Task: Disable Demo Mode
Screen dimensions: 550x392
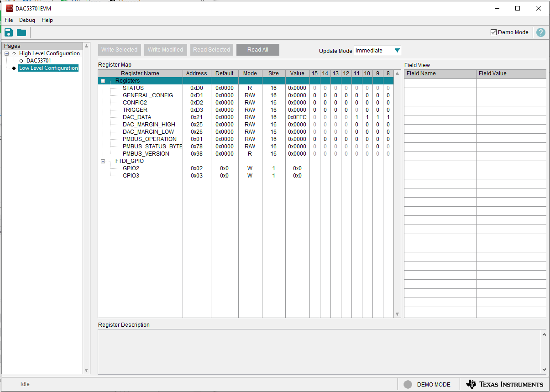Action: coord(493,32)
